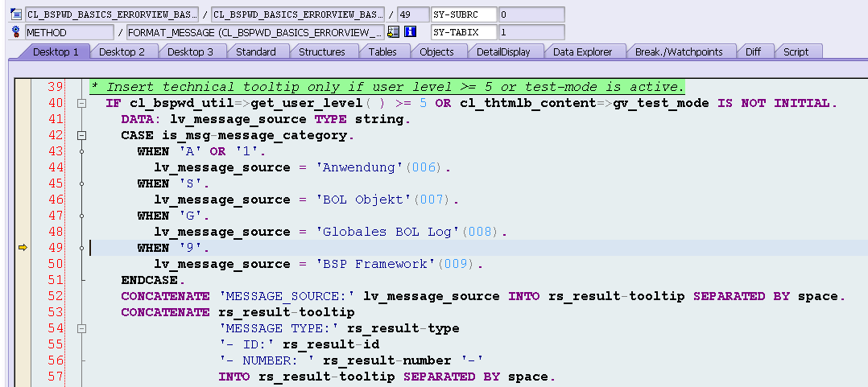
Task: Click get_user_level( ) in line 40
Action: pyautogui.click(x=318, y=103)
